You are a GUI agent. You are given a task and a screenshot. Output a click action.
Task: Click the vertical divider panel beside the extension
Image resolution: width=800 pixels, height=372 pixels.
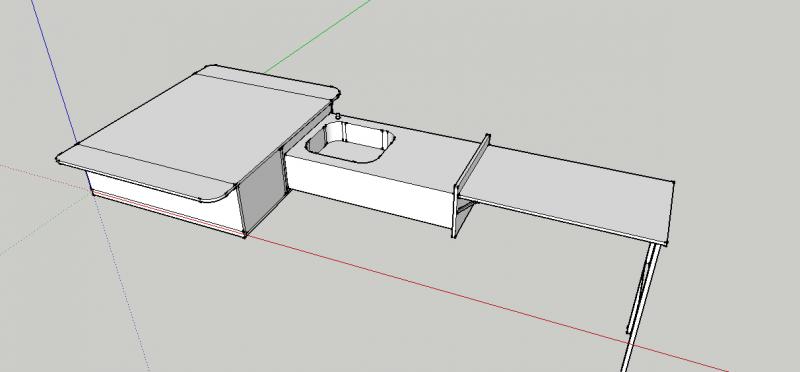470,186
